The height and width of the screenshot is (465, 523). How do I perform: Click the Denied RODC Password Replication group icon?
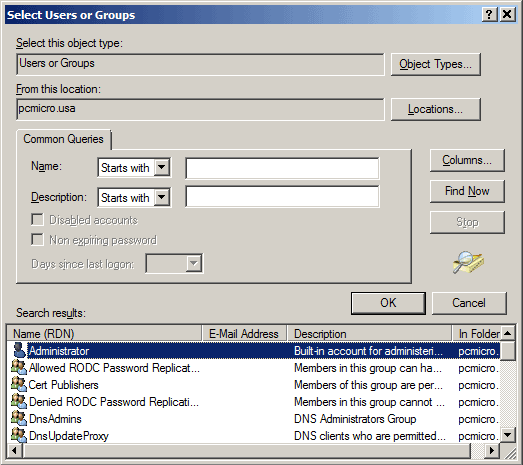tap(19, 402)
